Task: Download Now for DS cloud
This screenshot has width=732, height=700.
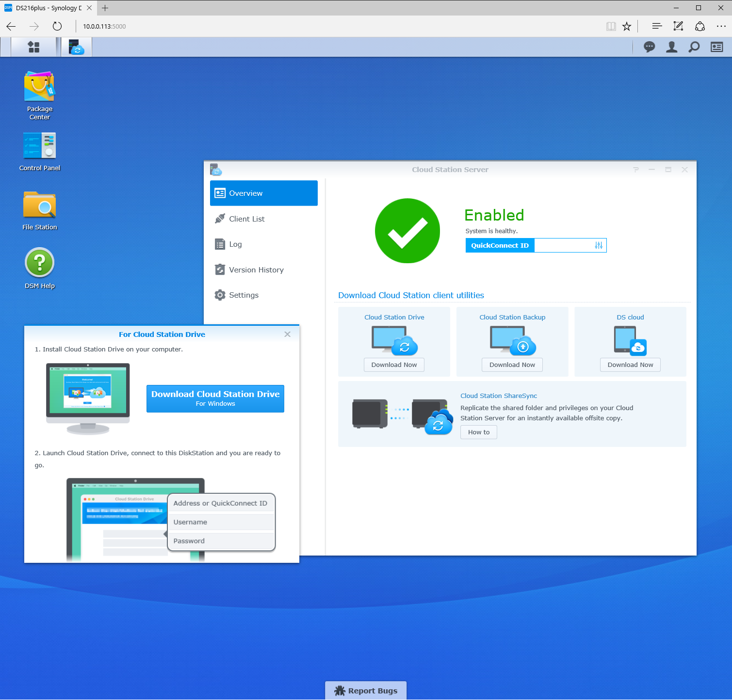Action: pyautogui.click(x=630, y=365)
